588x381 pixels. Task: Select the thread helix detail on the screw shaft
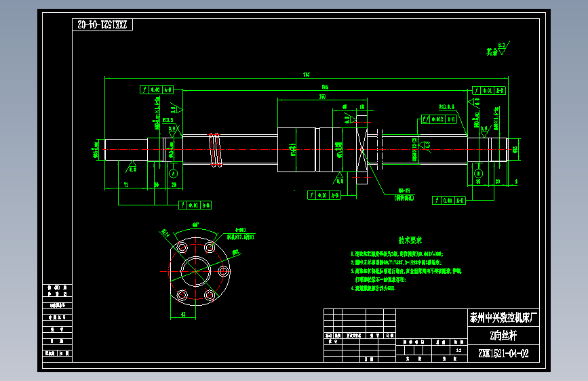[216, 150]
